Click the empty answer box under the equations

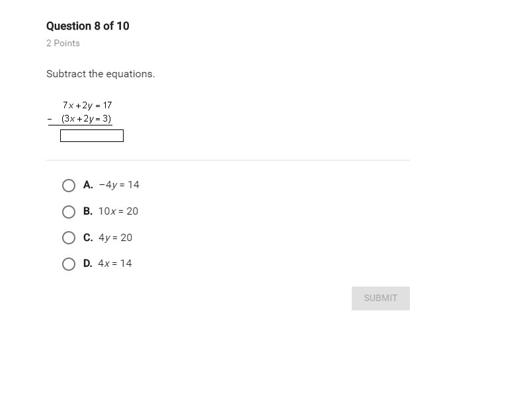(x=92, y=136)
